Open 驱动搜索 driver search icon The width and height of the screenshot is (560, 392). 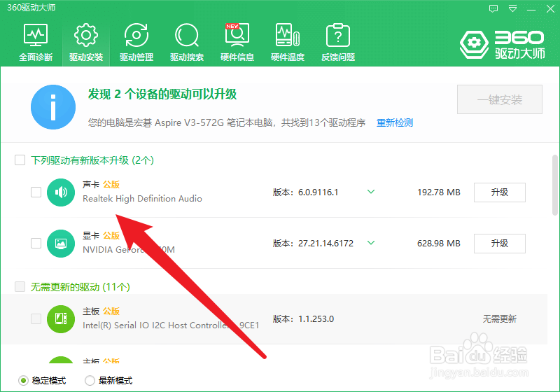point(186,35)
